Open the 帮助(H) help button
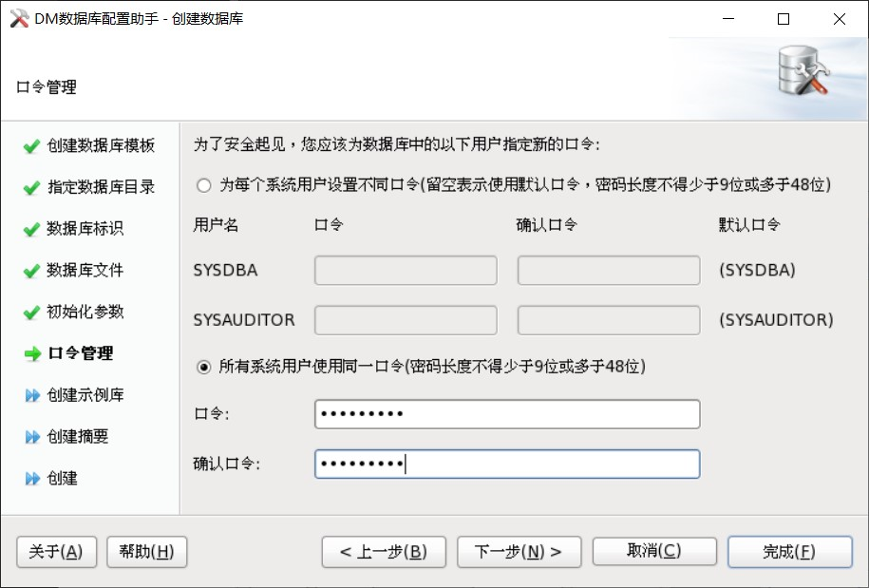The image size is (869, 588). click(147, 552)
